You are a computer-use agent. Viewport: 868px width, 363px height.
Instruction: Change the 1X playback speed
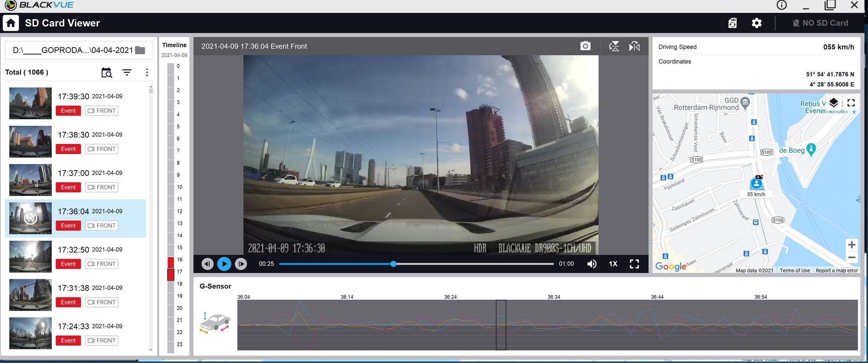(613, 264)
